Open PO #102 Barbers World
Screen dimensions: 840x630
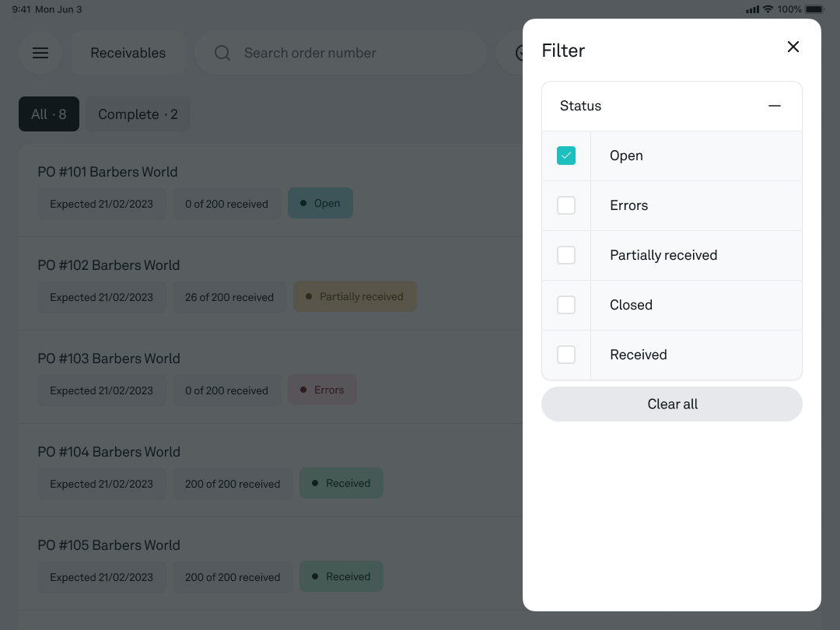point(271,284)
